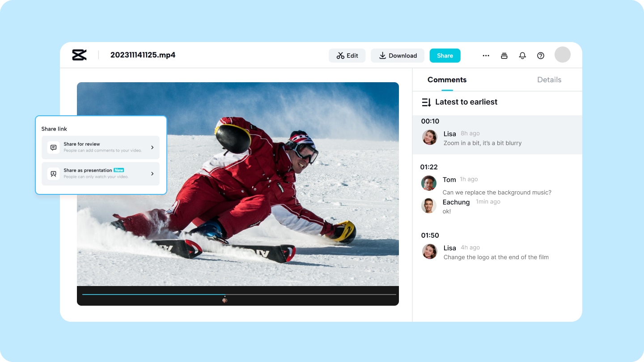644x362 pixels.
Task: Open the more options ellipsis menu
Action: [x=486, y=56]
